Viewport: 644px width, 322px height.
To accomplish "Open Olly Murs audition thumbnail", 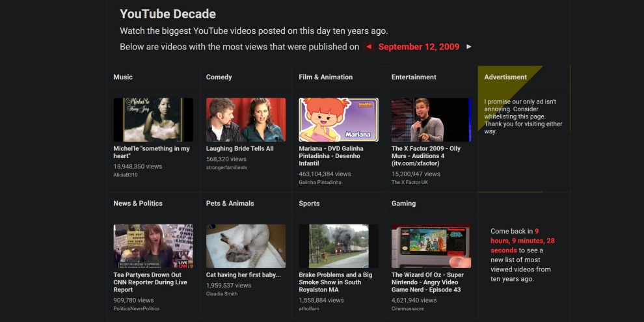I will (x=431, y=120).
